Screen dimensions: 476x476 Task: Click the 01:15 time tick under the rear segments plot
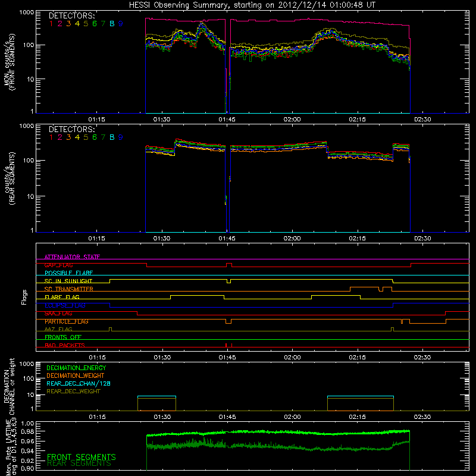96,239
